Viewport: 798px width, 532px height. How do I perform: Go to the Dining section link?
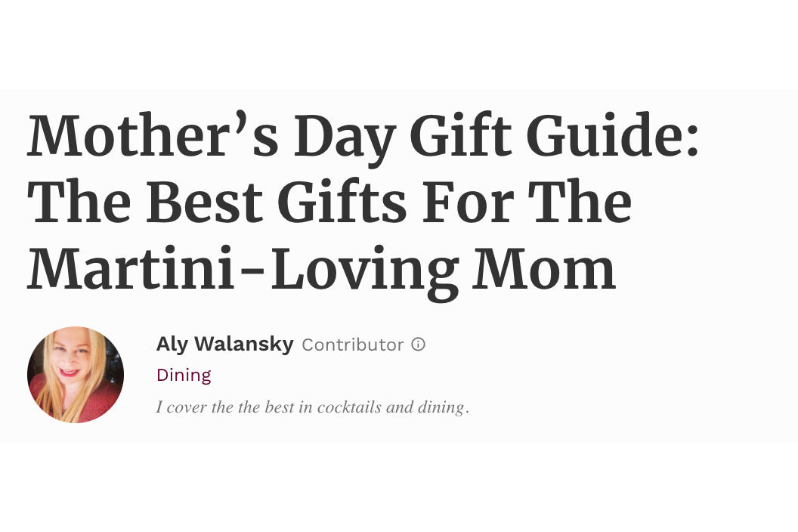click(x=184, y=375)
